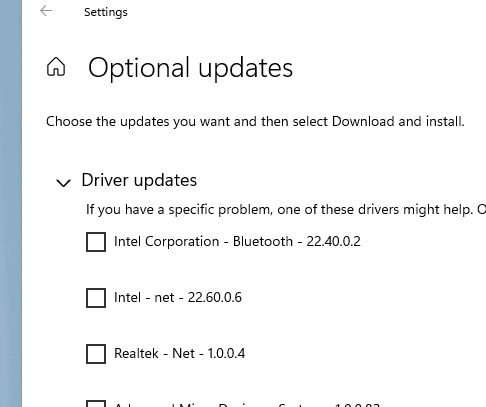The height and width of the screenshot is (407, 486).
Task: Click the cut-off Advanced Micro Devices driver label
Action: (x=247, y=404)
